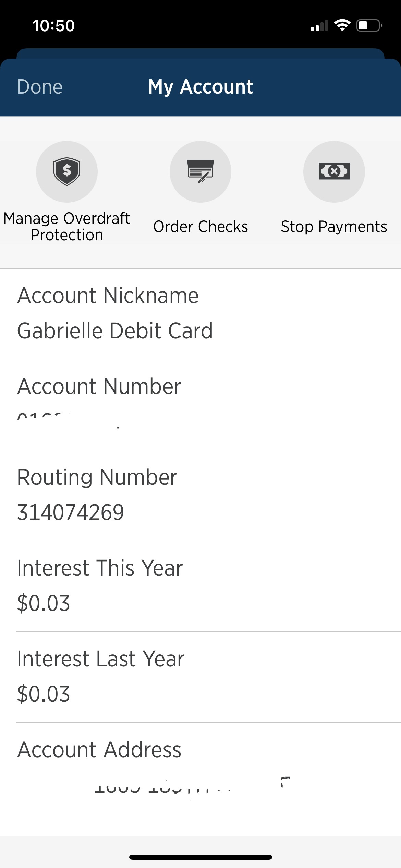Tap the Stop Payments cash icon
The width and height of the screenshot is (401, 868).
click(x=334, y=171)
